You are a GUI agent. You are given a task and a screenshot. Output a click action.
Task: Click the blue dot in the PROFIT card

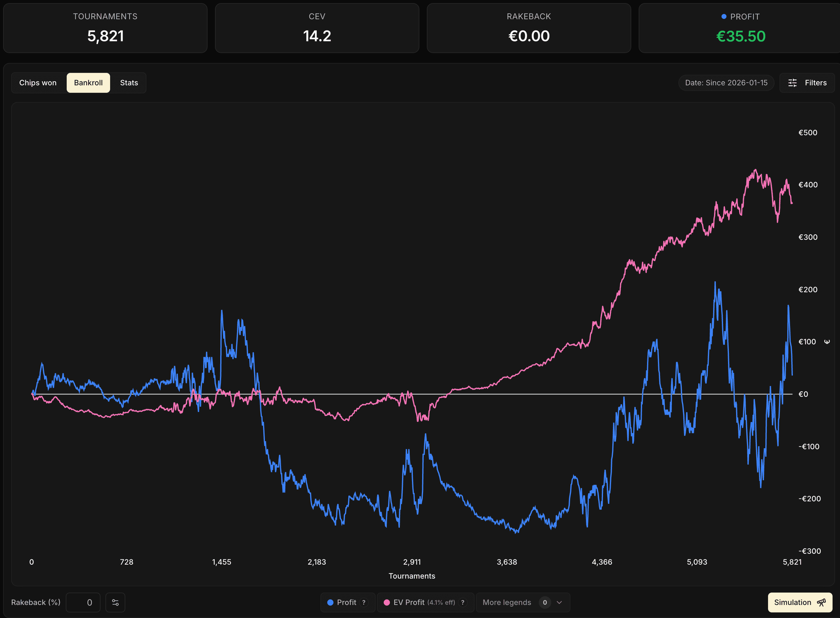[x=724, y=16]
